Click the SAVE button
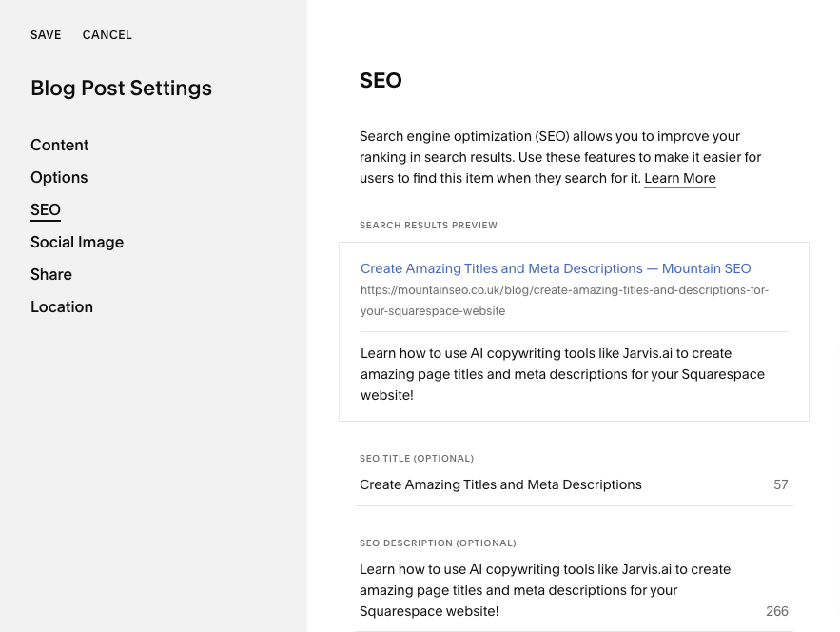Screen dimensions: 840x632 pyautogui.click(x=46, y=35)
